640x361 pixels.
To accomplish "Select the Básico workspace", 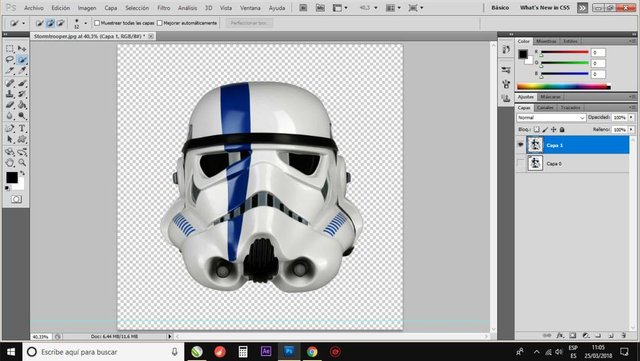I will pyautogui.click(x=500, y=8).
